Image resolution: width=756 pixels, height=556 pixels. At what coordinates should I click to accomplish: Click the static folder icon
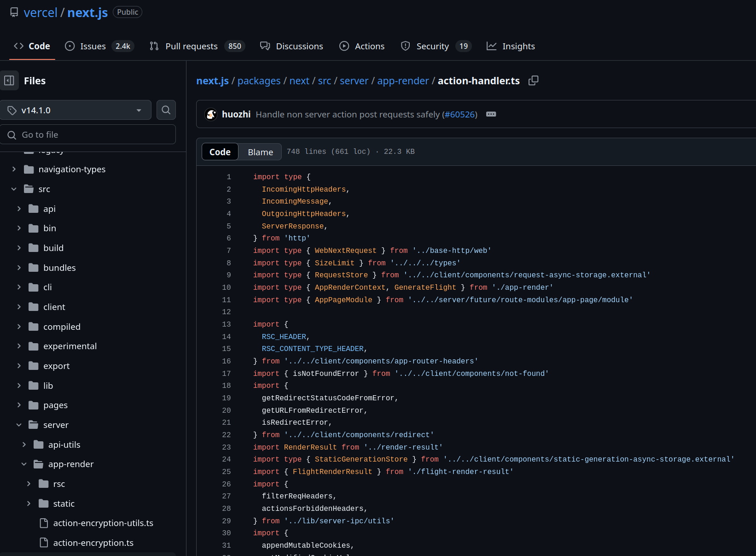44,503
